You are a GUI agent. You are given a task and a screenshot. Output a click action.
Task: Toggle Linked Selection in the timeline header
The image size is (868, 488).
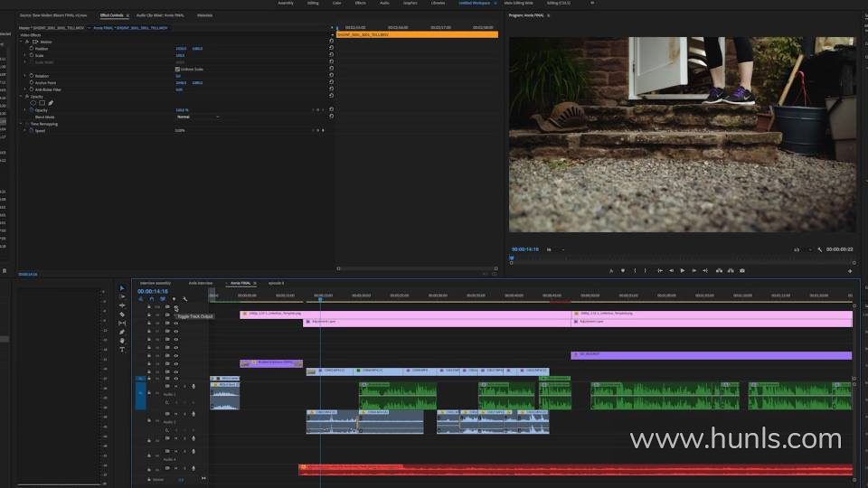tap(163, 299)
